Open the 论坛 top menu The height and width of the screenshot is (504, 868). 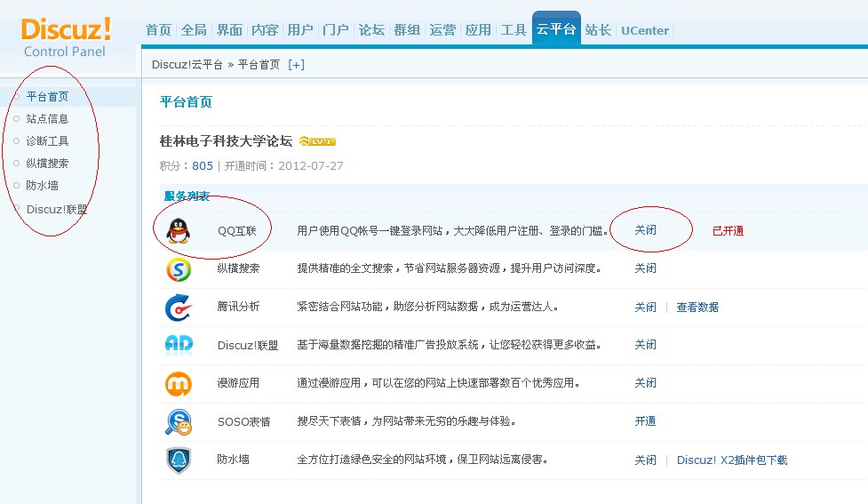(371, 30)
